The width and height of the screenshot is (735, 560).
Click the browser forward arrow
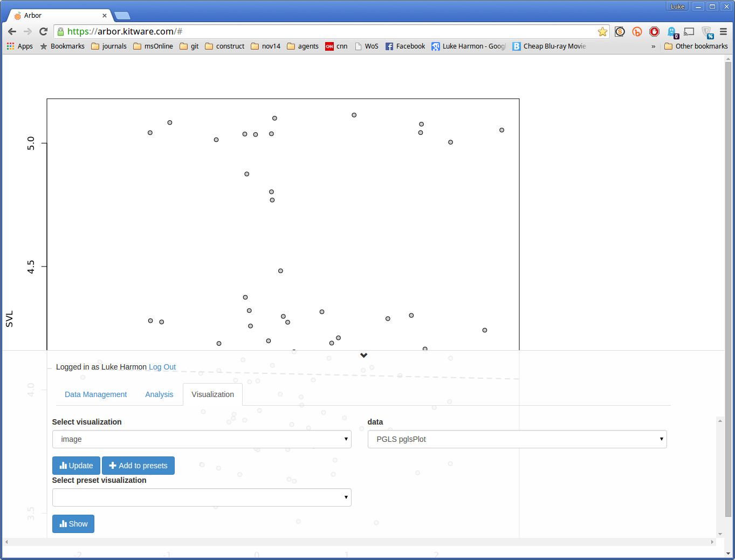[28, 31]
